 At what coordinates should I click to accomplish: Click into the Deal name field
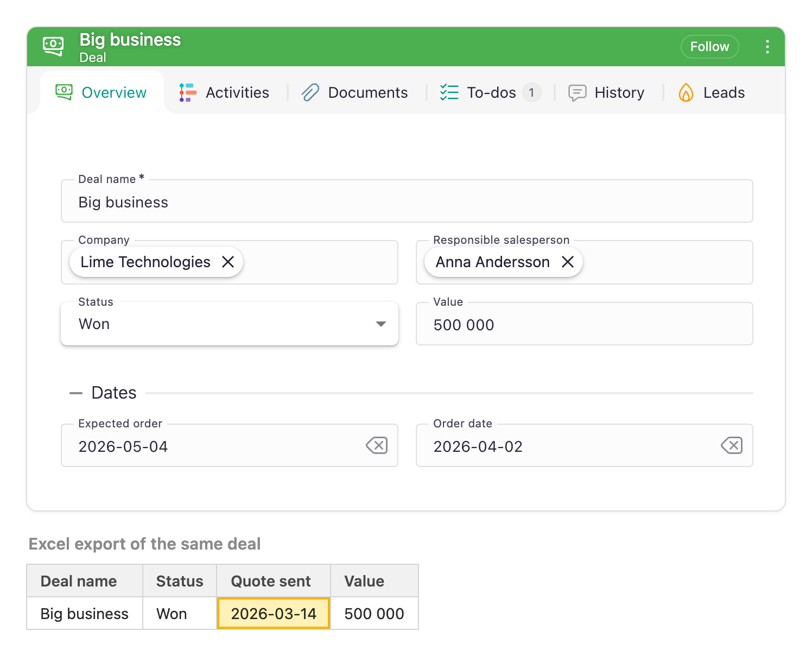[x=407, y=201]
